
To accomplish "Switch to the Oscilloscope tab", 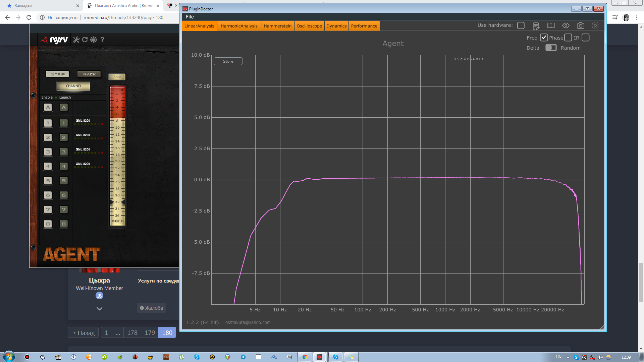I will point(309,26).
